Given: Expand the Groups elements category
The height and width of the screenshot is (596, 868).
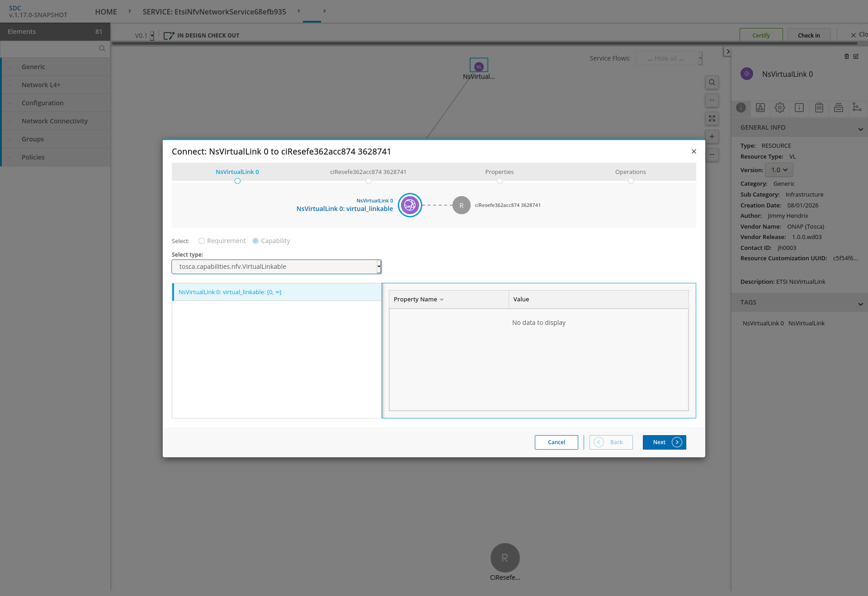Looking at the screenshot, I should 56,139.
